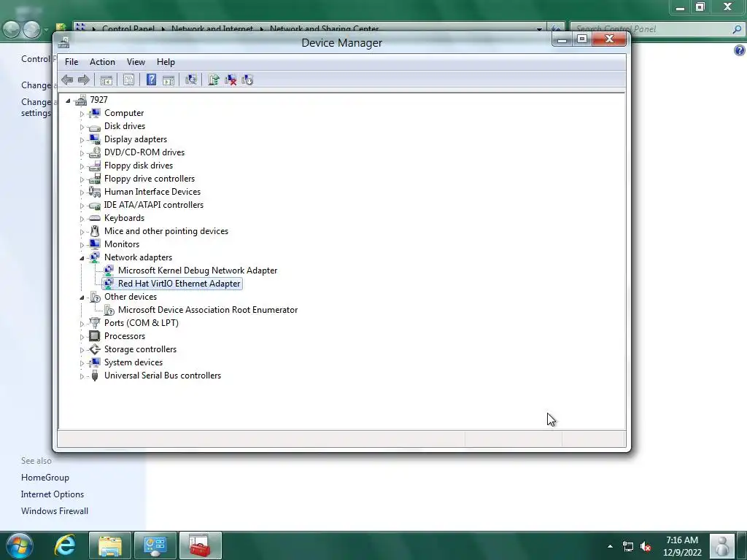This screenshot has height=560, width=747.
Task: Collapse the Other devices category
Action: (82, 297)
